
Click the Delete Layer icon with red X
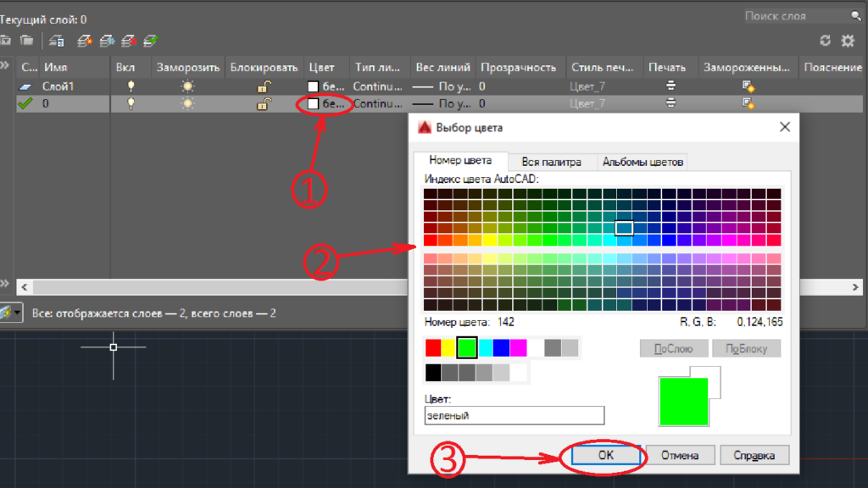click(129, 40)
